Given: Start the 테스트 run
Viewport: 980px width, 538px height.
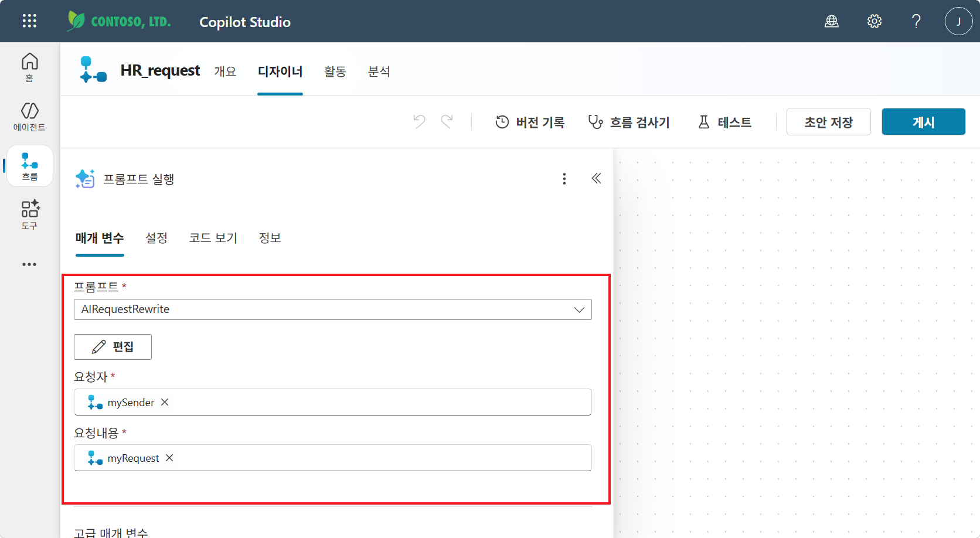Looking at the screenshot, I should (724, 122).
